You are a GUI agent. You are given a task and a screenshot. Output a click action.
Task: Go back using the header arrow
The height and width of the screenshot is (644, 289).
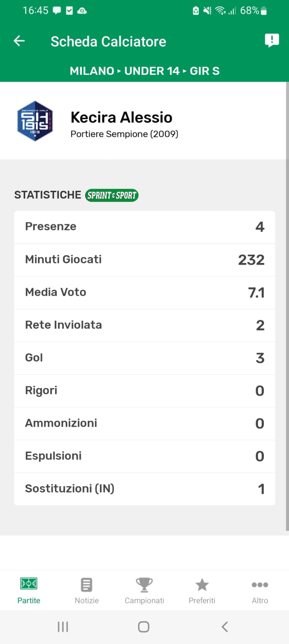coord(19,41)
